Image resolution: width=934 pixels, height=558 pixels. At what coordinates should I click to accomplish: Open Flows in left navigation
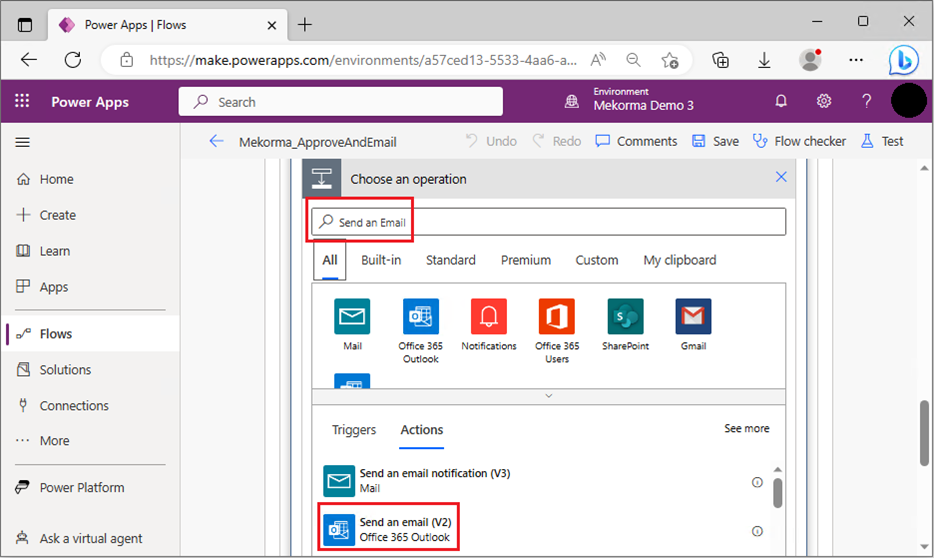(x=91, y=333)
